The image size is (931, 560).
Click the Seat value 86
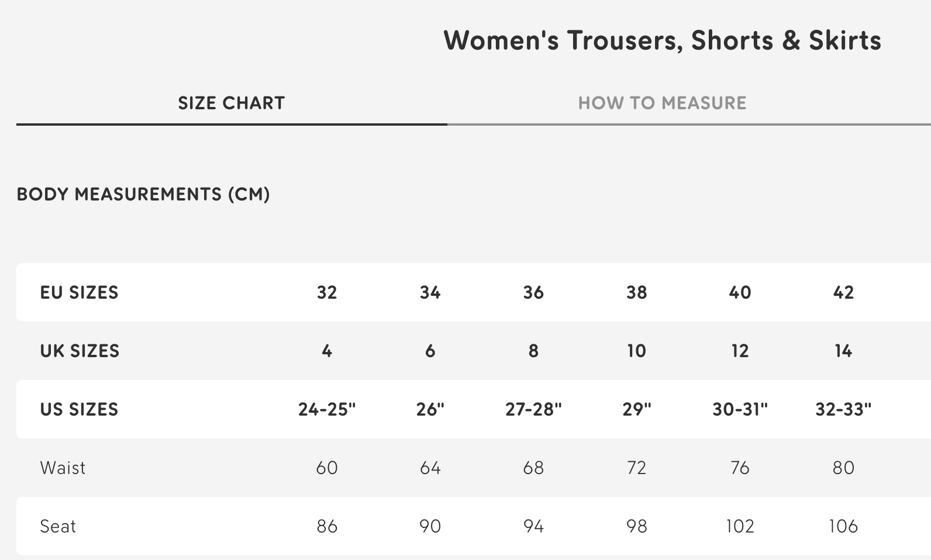[327, 526]
